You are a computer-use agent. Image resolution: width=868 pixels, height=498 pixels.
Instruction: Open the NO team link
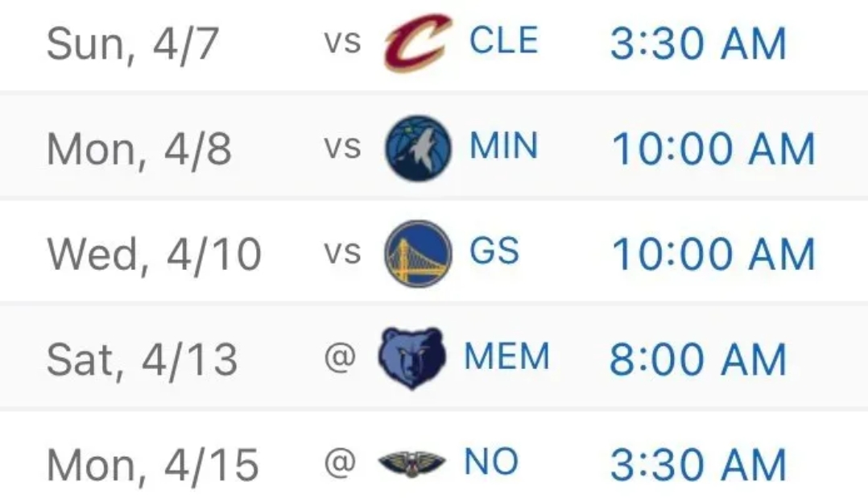[491, 462]
